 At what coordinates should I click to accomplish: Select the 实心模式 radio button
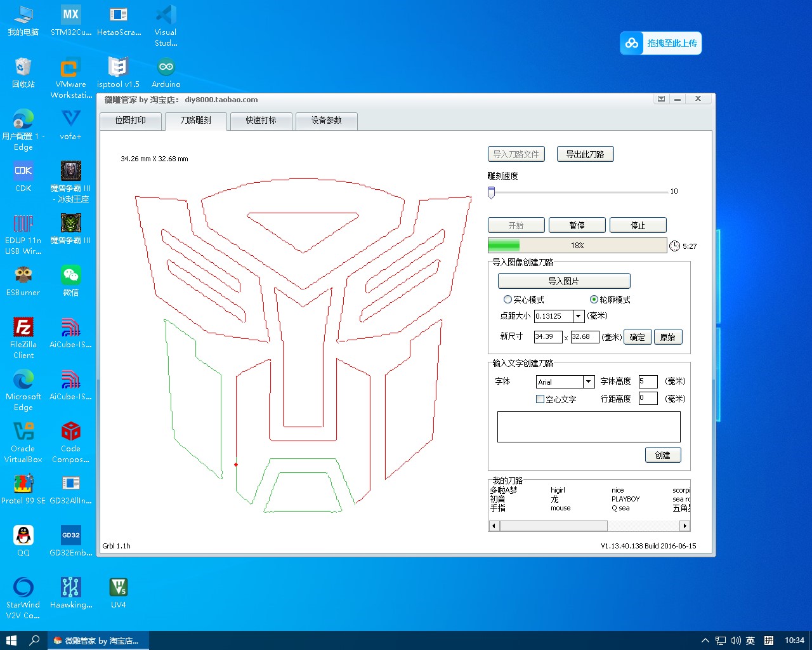pos(507,300)
